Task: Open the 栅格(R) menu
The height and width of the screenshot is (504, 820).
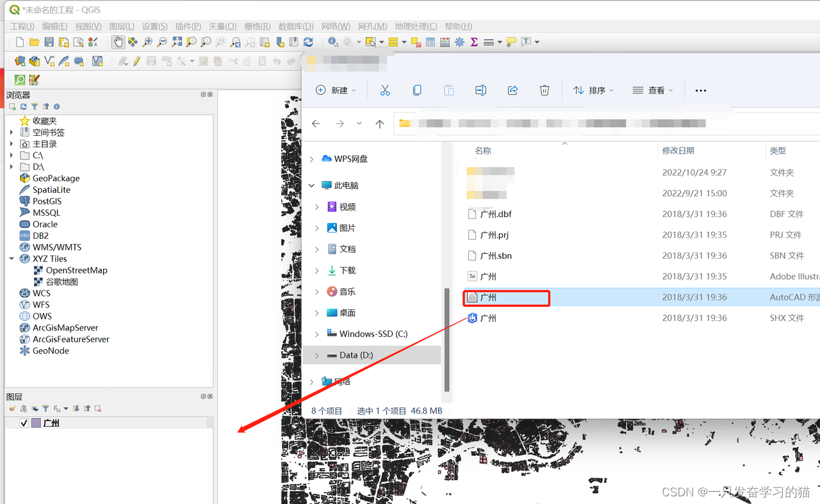Action: coord(257,26)
